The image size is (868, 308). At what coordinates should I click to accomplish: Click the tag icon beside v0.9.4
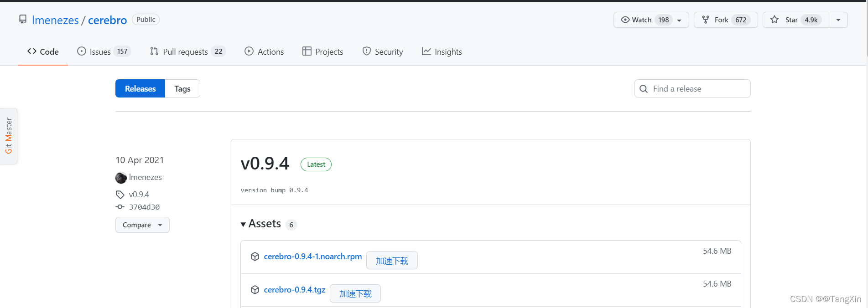click(x=120, y=195)
